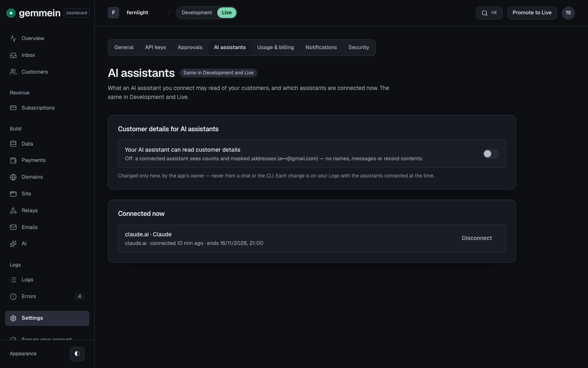Image resolution: width=588 pixels, height=368 pixels.
Task: Click the 'Connected now' heading
Action: 141,214
